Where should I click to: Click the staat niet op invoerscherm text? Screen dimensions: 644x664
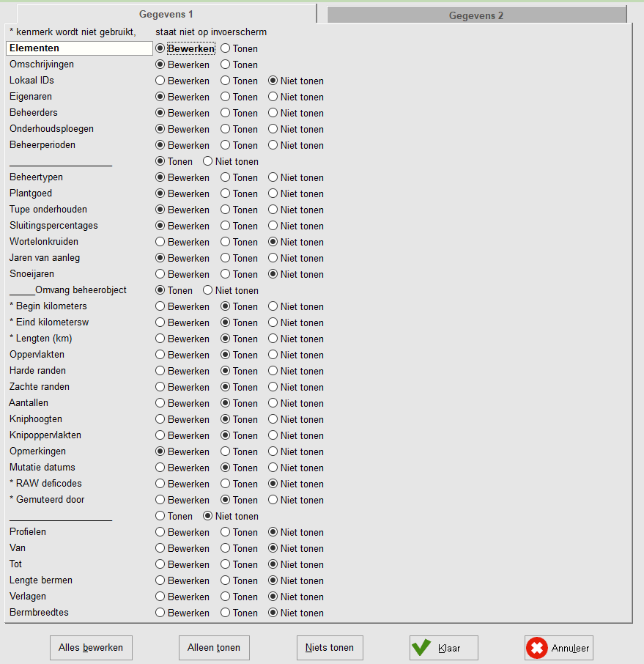pyautogui.click(x=211, y=32)
